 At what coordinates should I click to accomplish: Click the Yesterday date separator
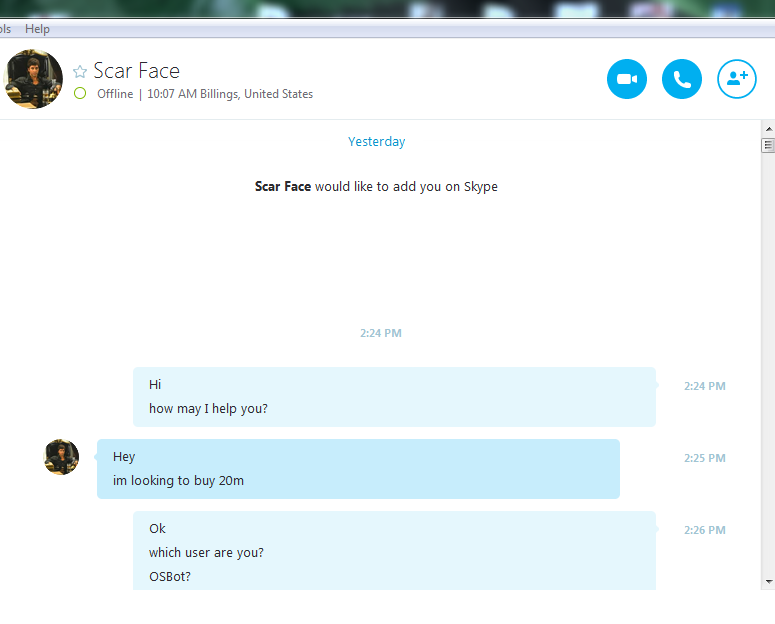[377, 141]
